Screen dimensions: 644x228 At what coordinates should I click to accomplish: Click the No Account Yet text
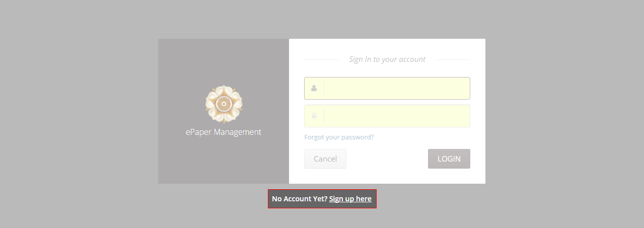point(300,199)
